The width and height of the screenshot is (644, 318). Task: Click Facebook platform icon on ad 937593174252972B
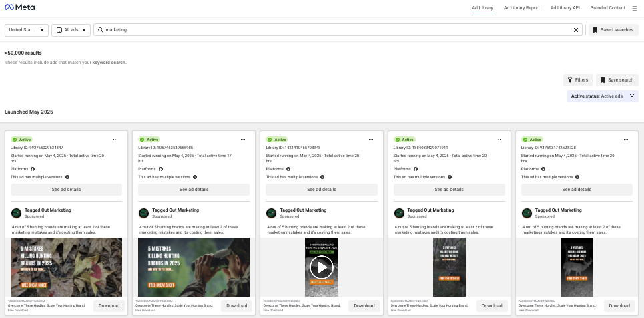[543, 169]
